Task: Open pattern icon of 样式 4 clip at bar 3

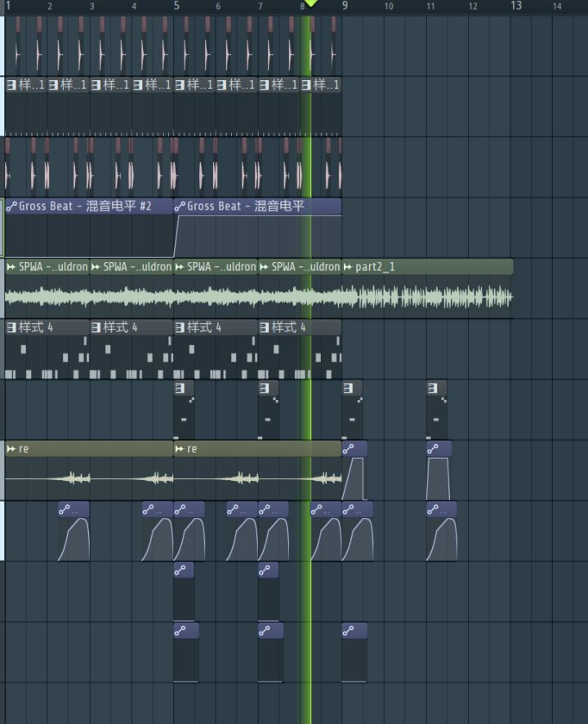Action: coord(96,328)
